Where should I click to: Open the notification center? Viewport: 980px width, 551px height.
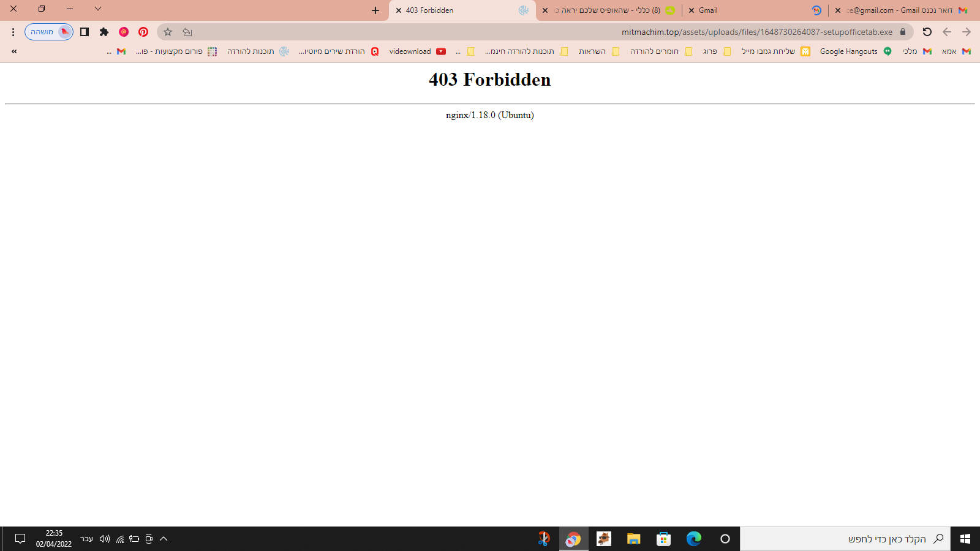pos(20,539)
